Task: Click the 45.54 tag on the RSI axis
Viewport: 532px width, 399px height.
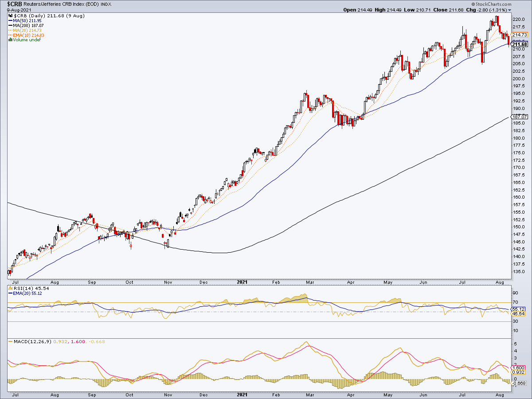Action: (x=518, y=313)
